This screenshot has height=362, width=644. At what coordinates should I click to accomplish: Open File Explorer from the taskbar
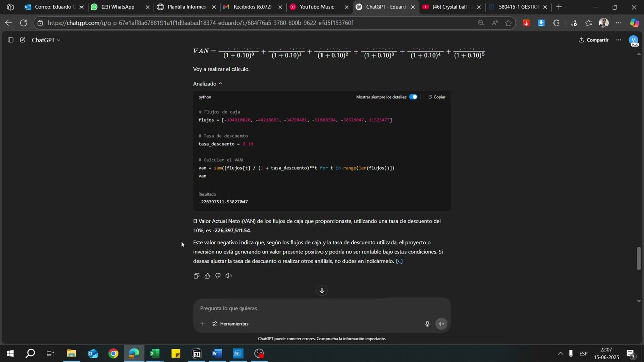pos(71,354)
